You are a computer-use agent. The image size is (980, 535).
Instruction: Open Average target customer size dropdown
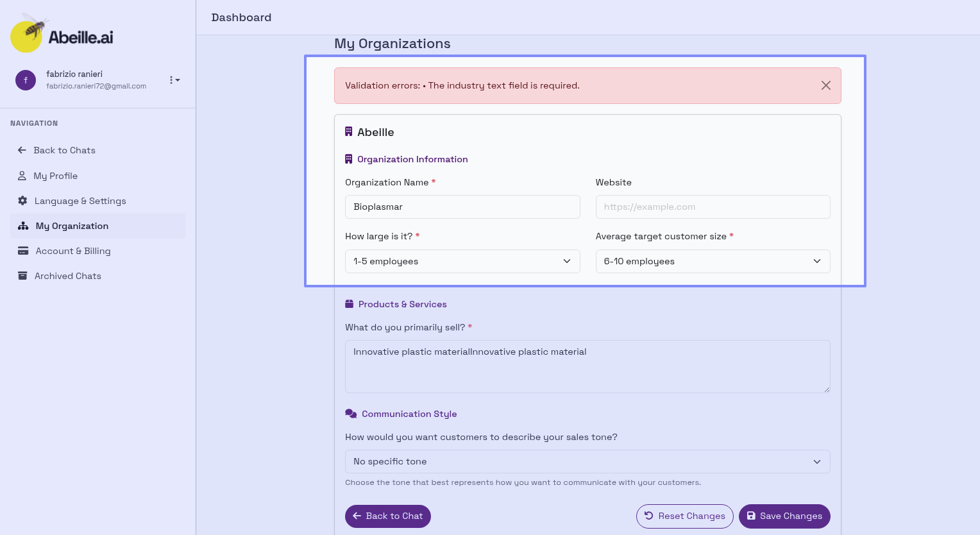pyautogui.click(x=712, y=261)
